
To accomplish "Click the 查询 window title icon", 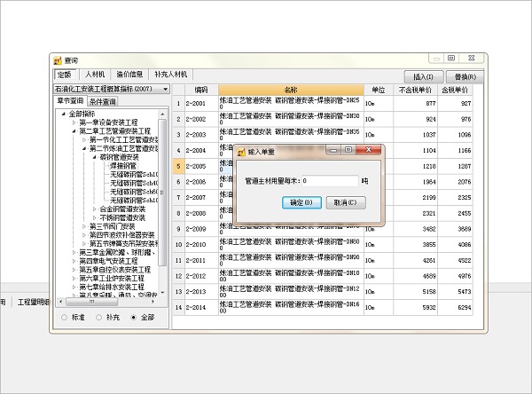I will click(x=58, y=61).
